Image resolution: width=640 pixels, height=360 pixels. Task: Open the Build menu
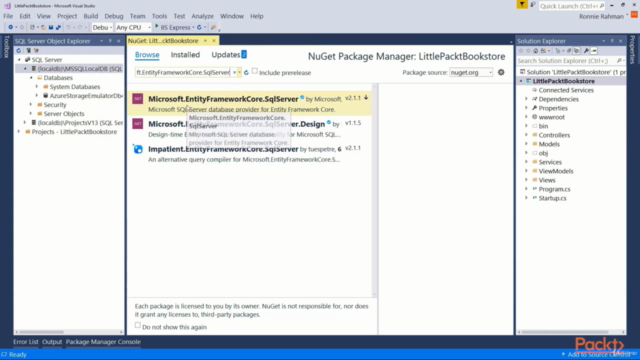(x=91, y=16)
